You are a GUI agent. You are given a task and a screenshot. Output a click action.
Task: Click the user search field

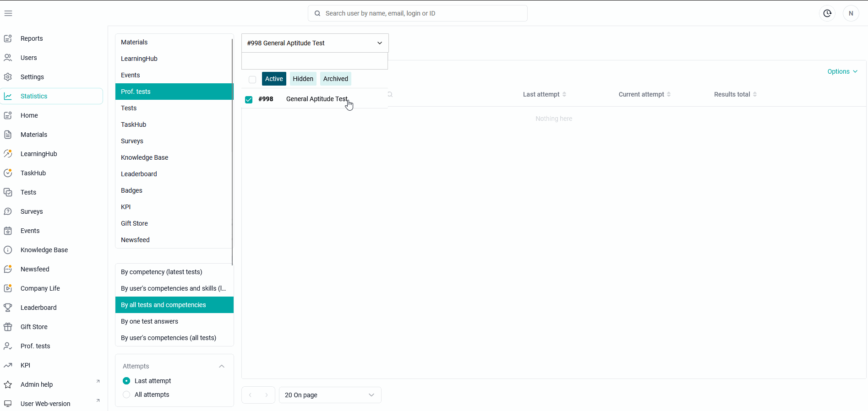click(418, 13)
